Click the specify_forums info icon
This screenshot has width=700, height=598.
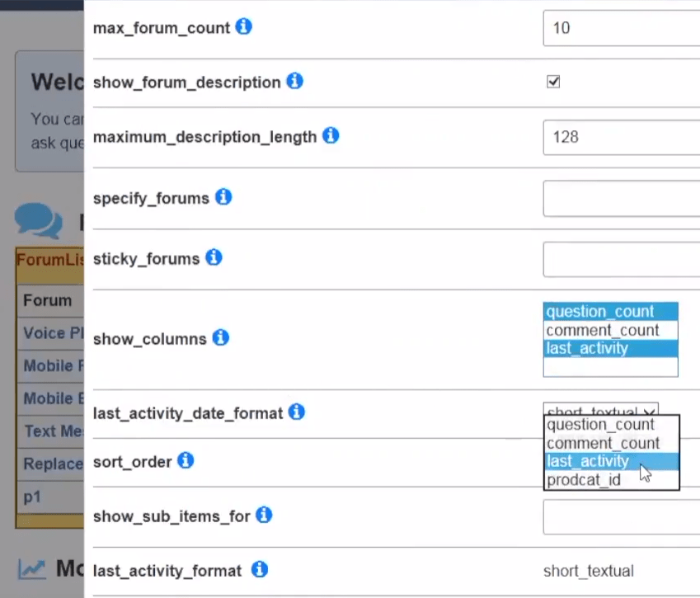click(x=222, y=197)
